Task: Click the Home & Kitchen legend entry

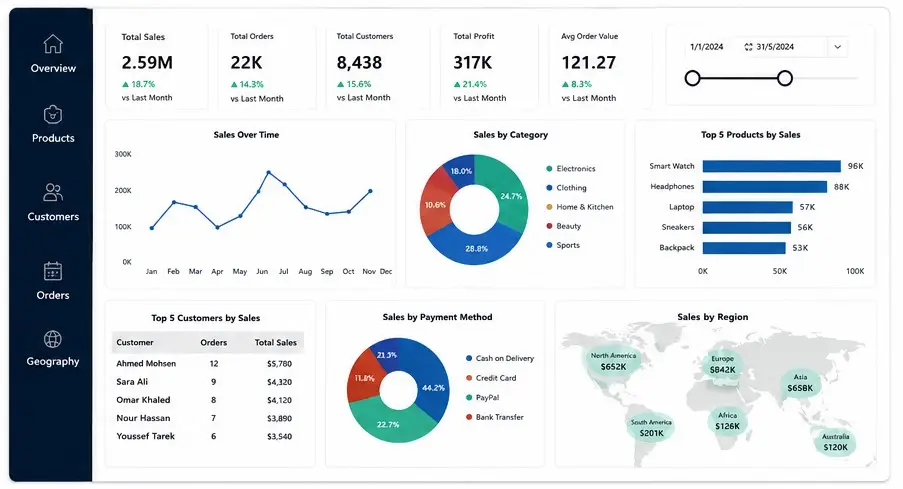Action: tap(579, 207)
